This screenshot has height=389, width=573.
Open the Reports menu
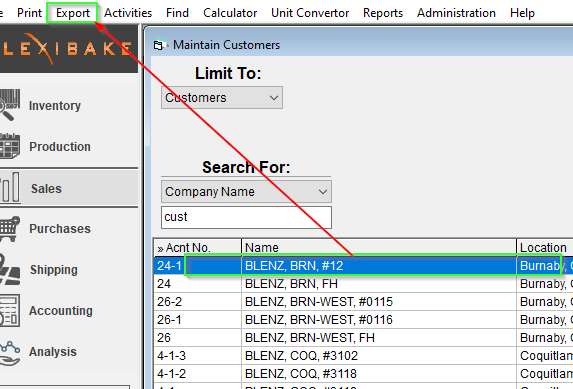383,13
